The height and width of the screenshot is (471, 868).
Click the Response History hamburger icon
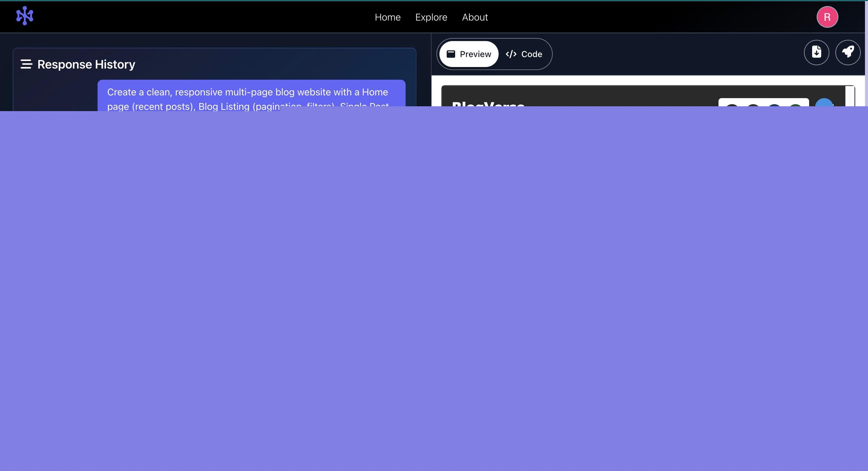pos(26,64)
